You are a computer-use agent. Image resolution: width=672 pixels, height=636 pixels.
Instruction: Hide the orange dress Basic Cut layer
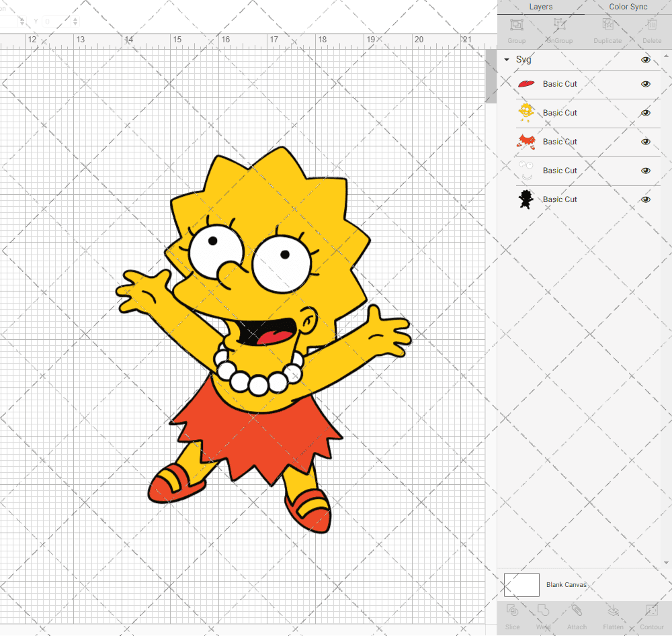645,142
